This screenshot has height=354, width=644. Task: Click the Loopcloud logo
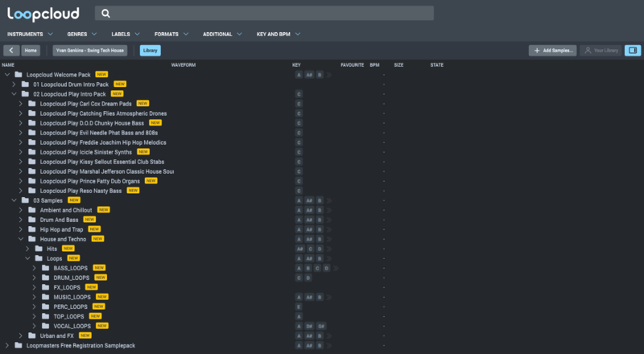pos(43,14)
